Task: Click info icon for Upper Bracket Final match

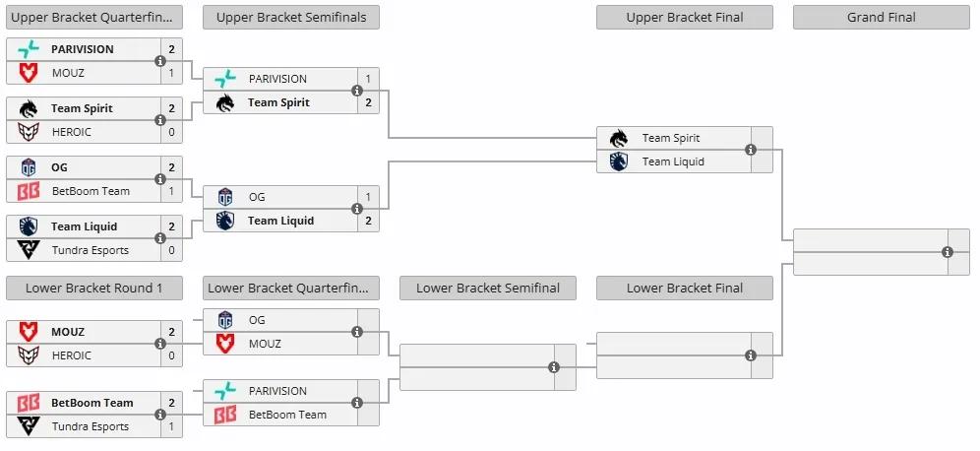Action: point(751,150)
